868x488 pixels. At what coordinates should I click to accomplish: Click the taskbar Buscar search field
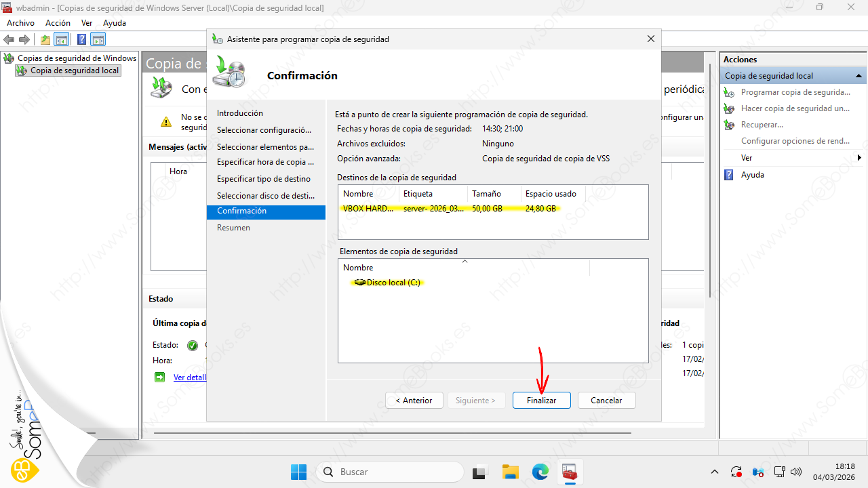point(390,472)
